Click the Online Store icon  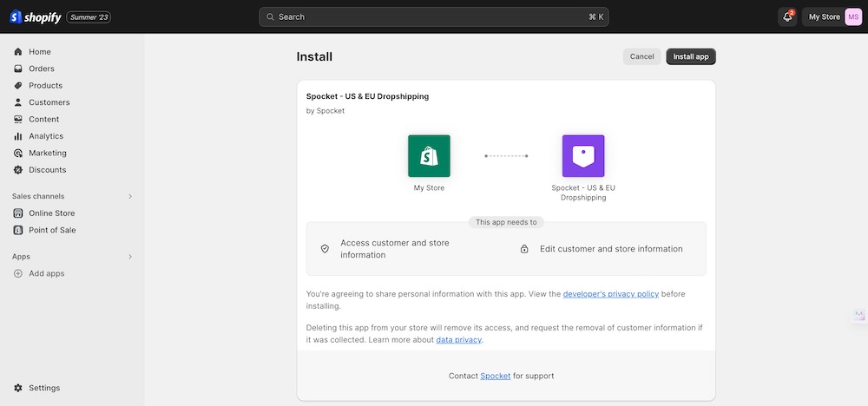(x=18, y=213)
